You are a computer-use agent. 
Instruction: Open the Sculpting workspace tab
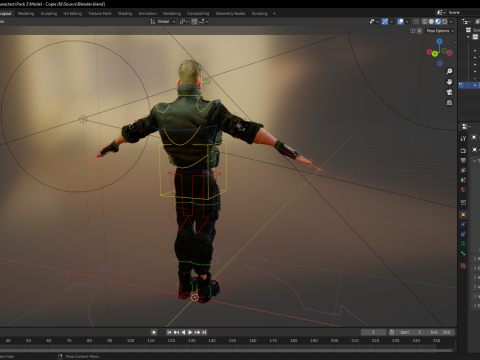(x=49, y=13)
